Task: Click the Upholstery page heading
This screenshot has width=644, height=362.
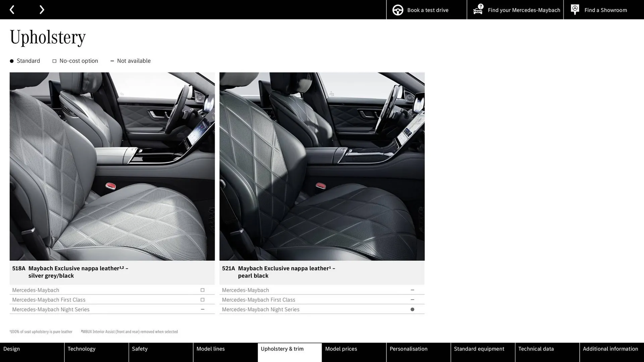Action: pos(48,37)
